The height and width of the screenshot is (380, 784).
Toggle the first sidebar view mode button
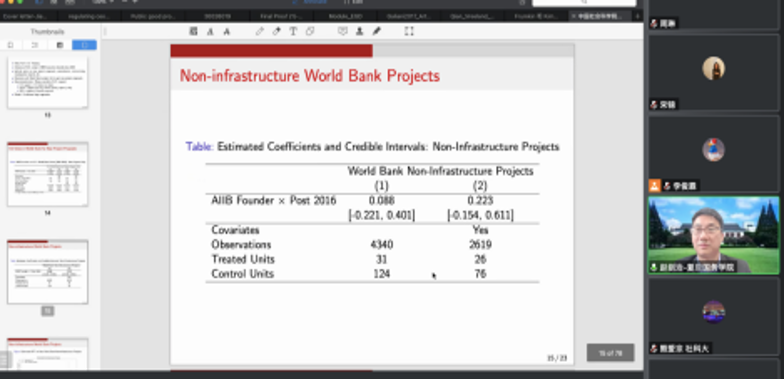point(10,45)
